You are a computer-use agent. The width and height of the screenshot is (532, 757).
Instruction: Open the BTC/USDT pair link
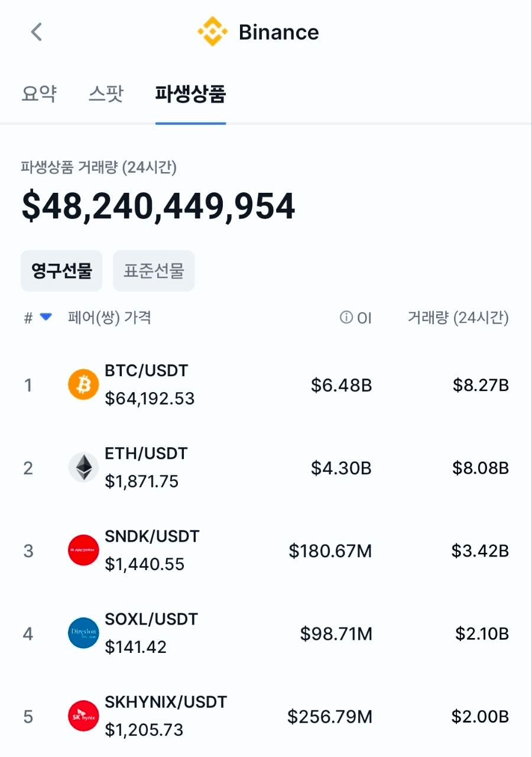point(147,371)
